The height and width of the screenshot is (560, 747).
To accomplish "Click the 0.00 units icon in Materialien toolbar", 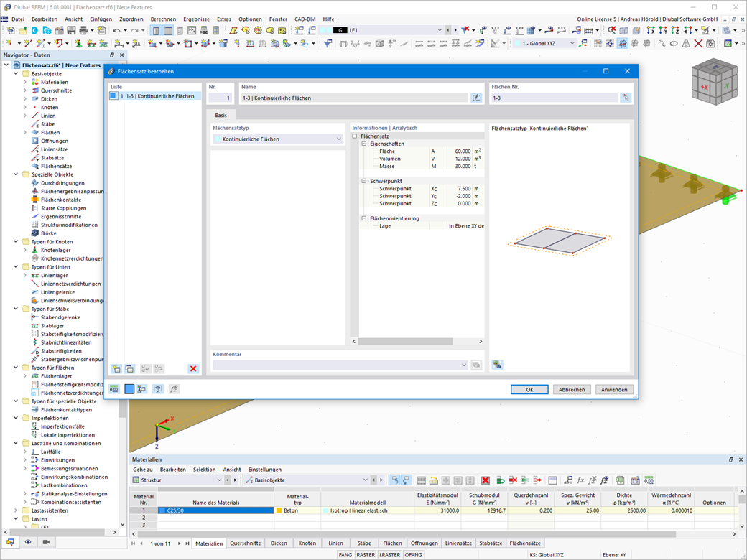I will pos(649,480).
